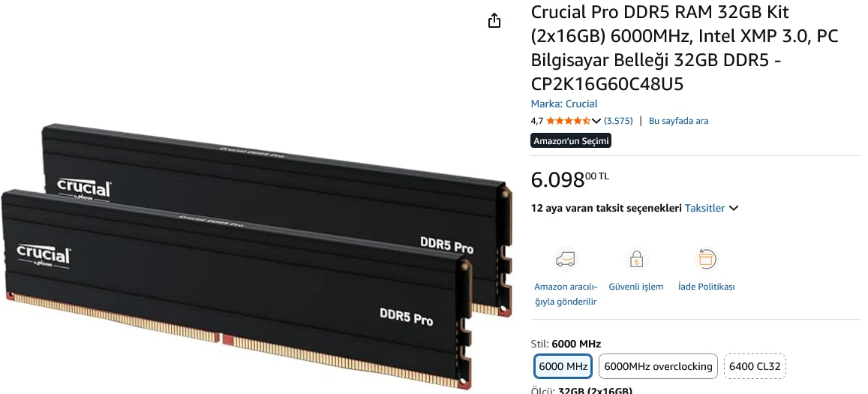The image size is (868, 394).
Task: Click the share icon above product image
Action: tap(494, 20)
